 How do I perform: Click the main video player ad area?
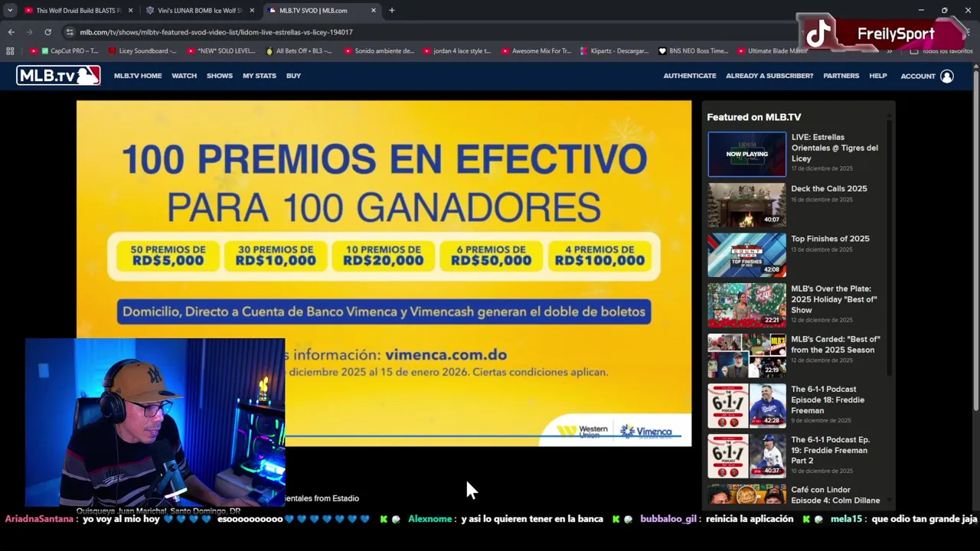(x=384, y=273)
